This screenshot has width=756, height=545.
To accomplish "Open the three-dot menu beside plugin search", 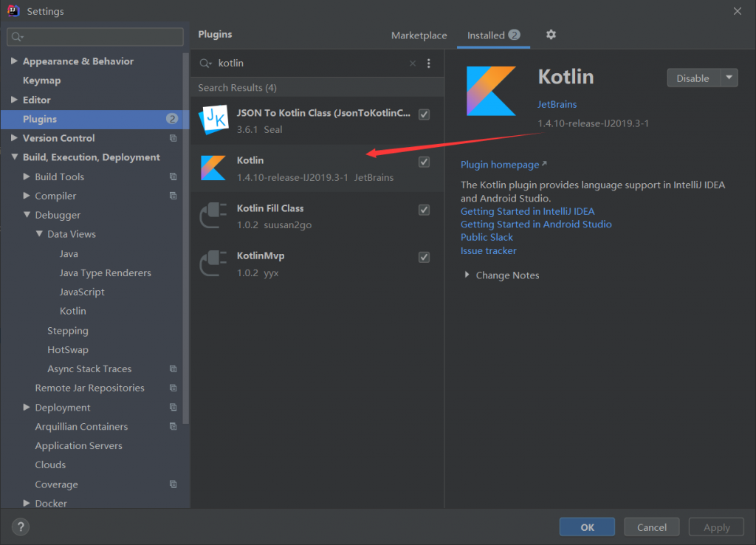I will click(x=429, y=64).
